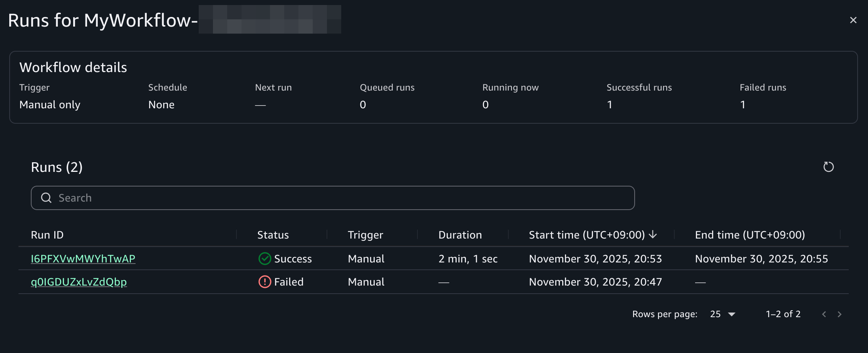Click the magnifying glass in the search bar
868x353 pixels.
pyautogui.click(x=47, y=197)
